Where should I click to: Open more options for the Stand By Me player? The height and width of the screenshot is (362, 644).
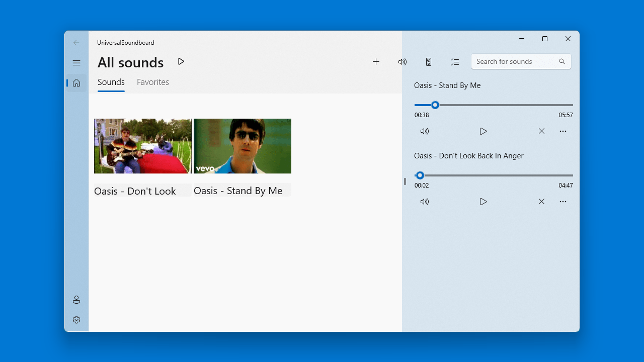pos(563,131)
